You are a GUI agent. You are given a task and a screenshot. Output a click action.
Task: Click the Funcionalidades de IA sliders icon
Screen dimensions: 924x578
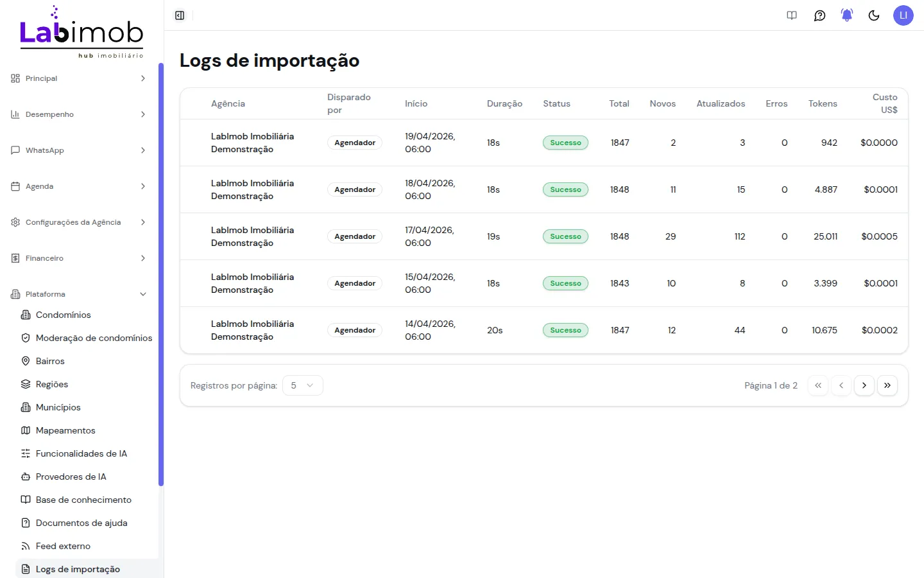point(26,453)
